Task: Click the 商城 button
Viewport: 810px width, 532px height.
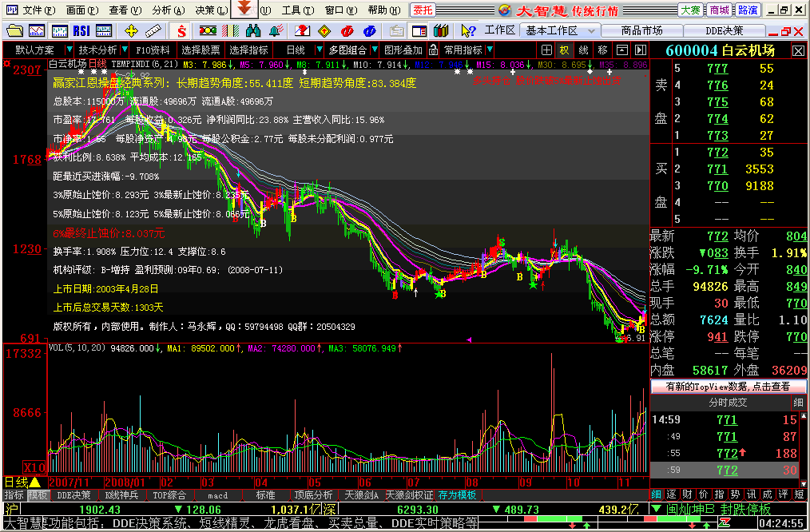Action: pyautogui.click(x=720, y=10)
